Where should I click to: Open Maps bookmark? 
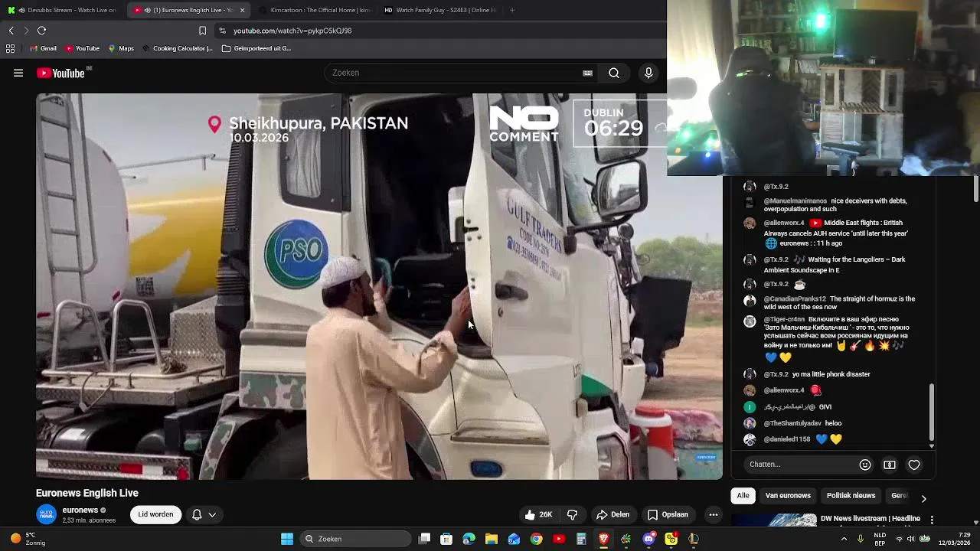[121, 48]
